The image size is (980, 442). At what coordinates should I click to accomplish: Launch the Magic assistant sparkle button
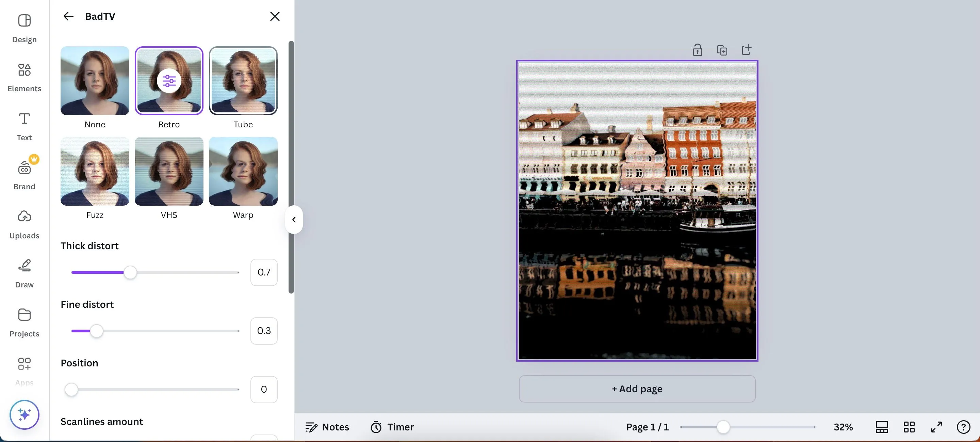point(24,415)
